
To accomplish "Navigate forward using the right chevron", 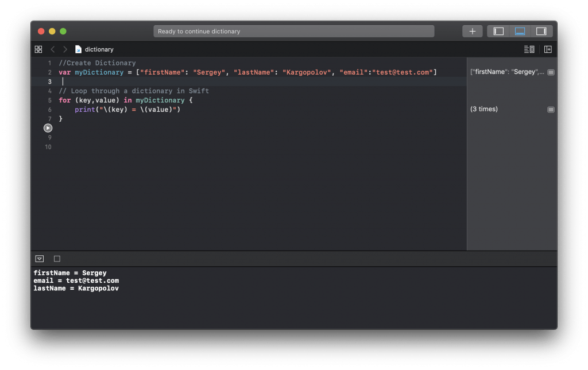I will coord(64,49).
